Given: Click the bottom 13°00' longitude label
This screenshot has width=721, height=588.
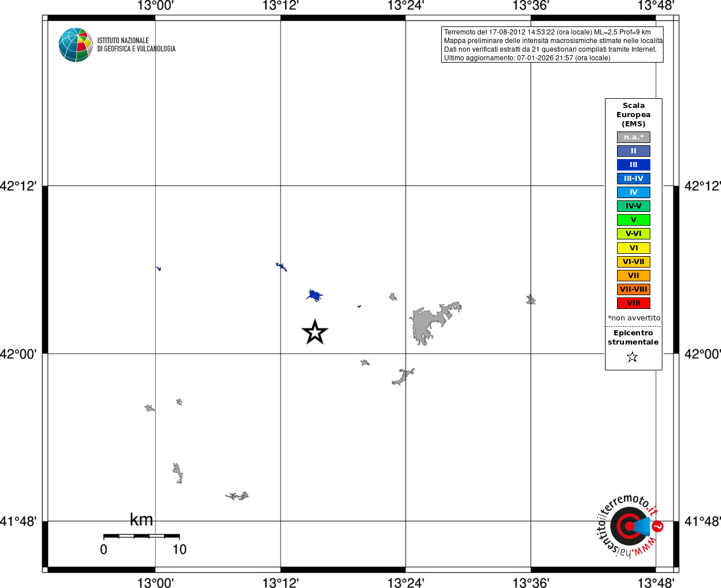Looking at the screenshot, I should 155,583.
